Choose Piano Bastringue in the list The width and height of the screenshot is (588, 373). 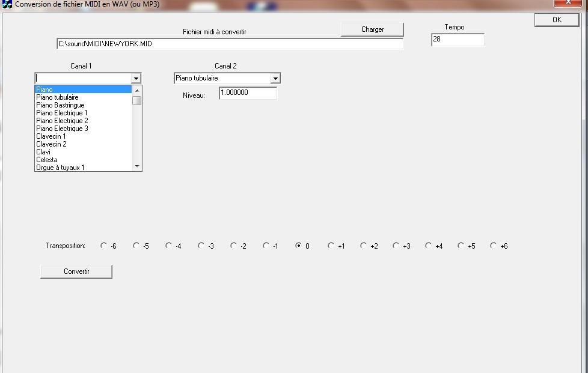coord(83,105)
